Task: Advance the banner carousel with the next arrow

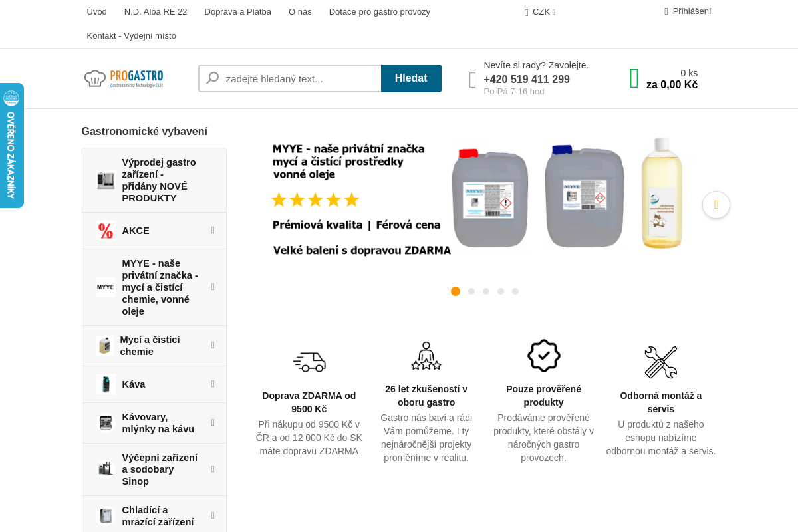Action: (x=716, y=205)
